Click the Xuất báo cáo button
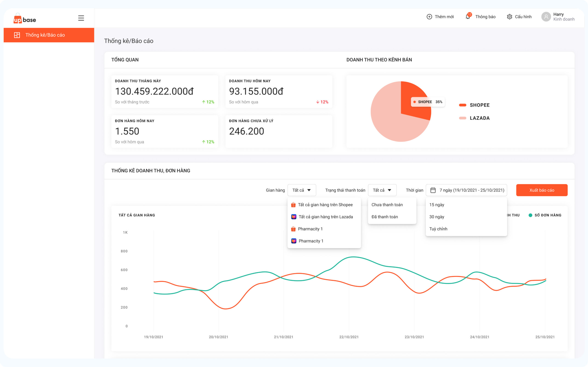 tap(542, 190)
